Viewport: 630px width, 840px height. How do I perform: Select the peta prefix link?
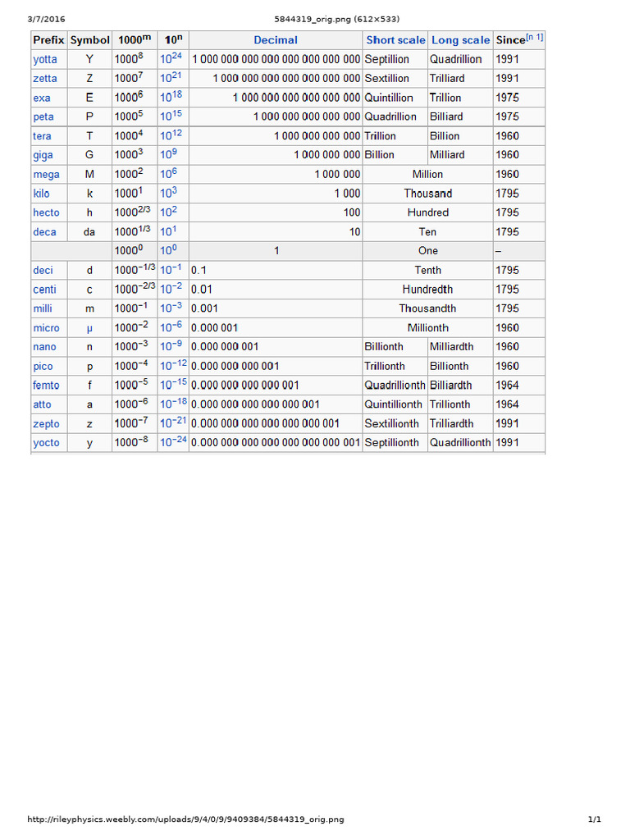pyautogui.click(x=43, y=116)
